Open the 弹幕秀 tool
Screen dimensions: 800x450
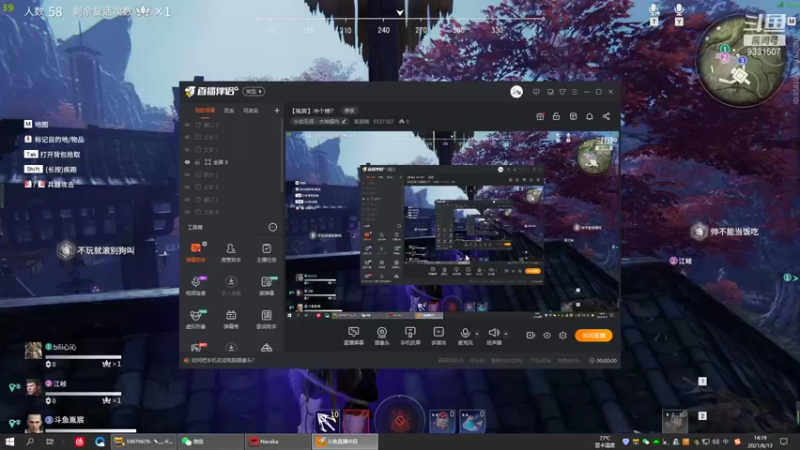tap(231, 319)
